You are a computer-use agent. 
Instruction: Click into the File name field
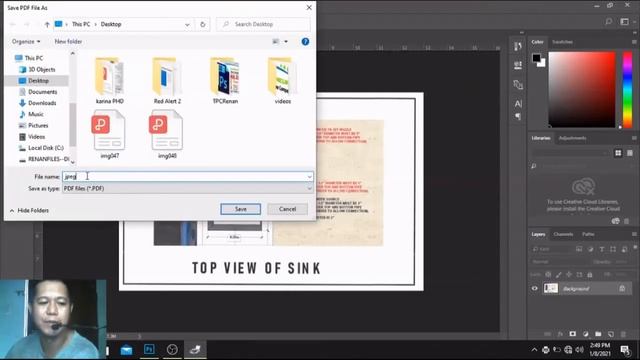click(x=184, y=176)
